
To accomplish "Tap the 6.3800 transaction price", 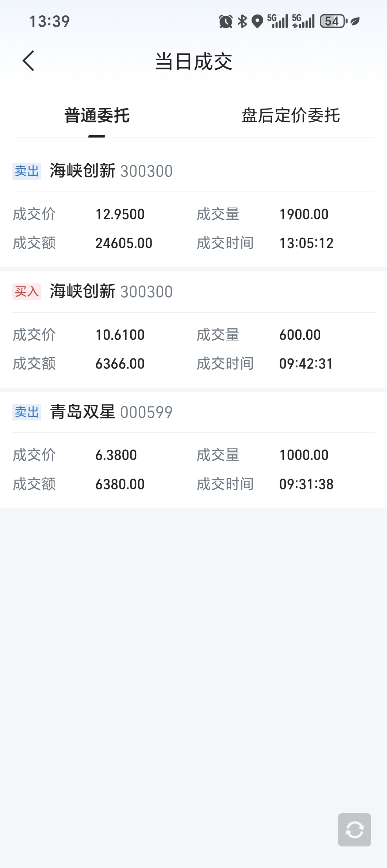I will [116, 455].
